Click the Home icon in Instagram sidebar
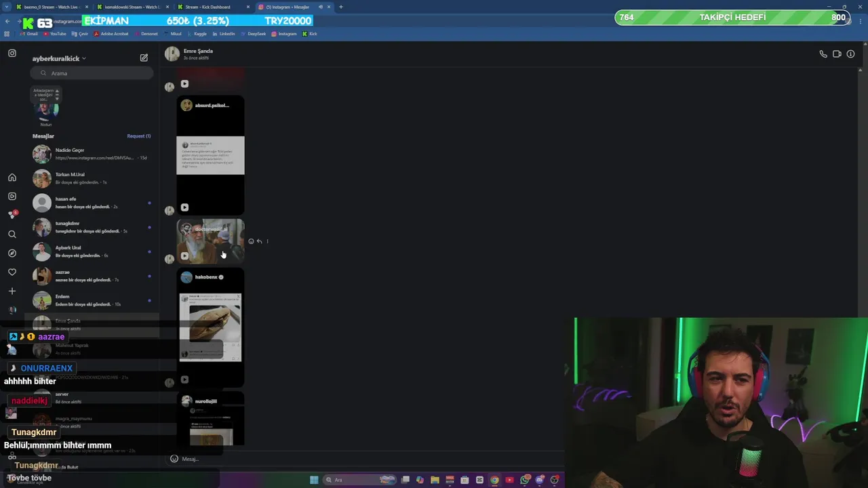 click(12, 178)
